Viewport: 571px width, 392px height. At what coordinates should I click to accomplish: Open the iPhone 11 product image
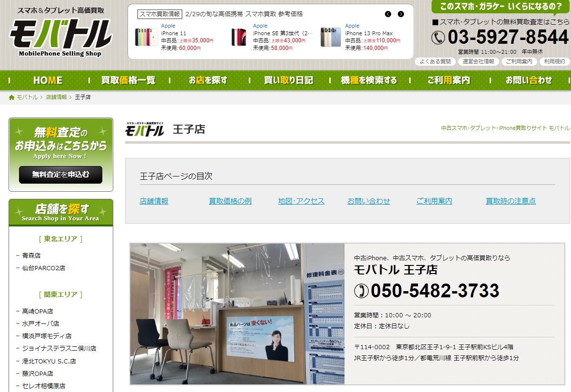[146, 37]
